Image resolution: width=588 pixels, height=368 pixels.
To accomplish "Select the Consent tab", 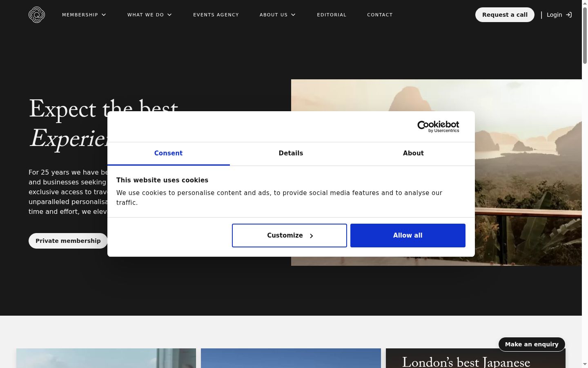I will [168, 153].
